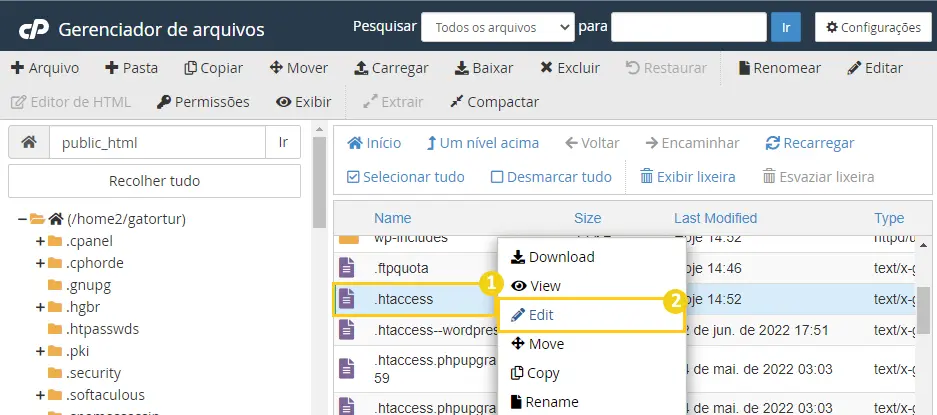Viewport: 937px width, 415px height.
Task: Click the .cpanel folder icon in tree
Action: 55,242
